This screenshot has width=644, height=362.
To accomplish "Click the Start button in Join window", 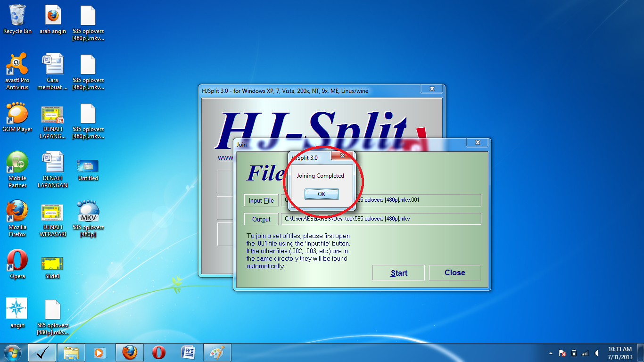I will click(x=399, y=272).
